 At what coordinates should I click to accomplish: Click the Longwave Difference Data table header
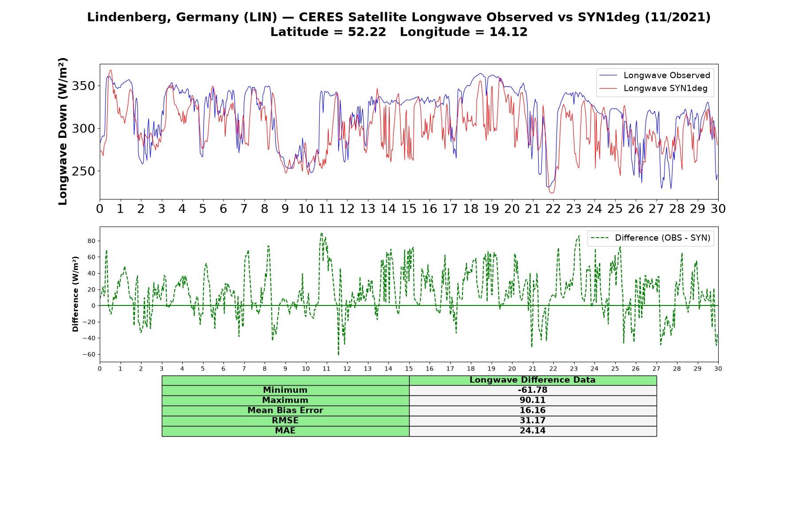point(533,380)
